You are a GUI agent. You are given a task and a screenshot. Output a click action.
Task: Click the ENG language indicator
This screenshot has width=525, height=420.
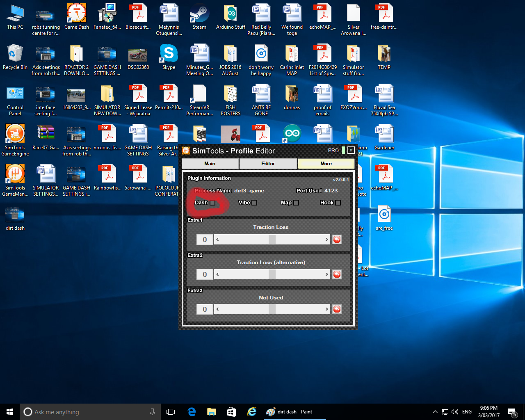pyautogui.click(x=467, y=412)
